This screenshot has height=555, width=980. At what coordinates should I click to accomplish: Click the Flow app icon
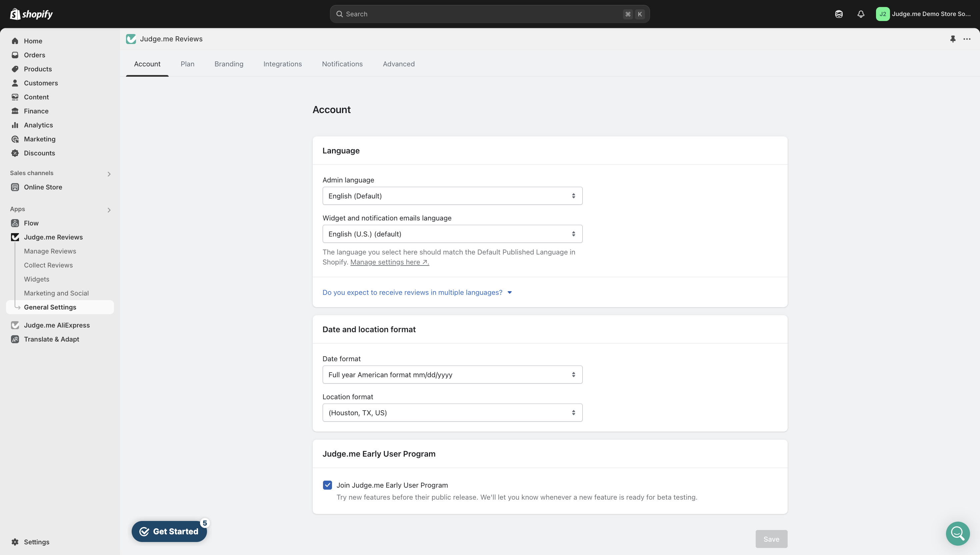pyautogui.click(x=15, y=223)
